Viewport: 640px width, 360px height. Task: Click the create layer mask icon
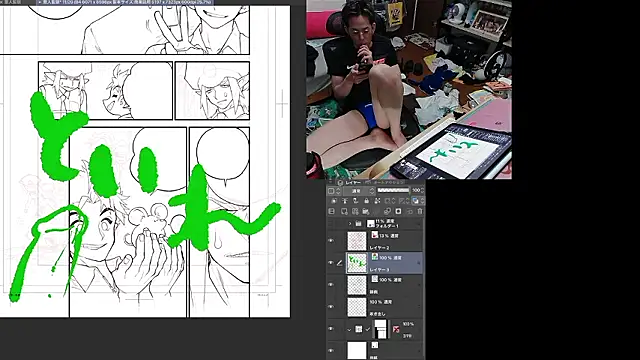(x=398, y=211)
